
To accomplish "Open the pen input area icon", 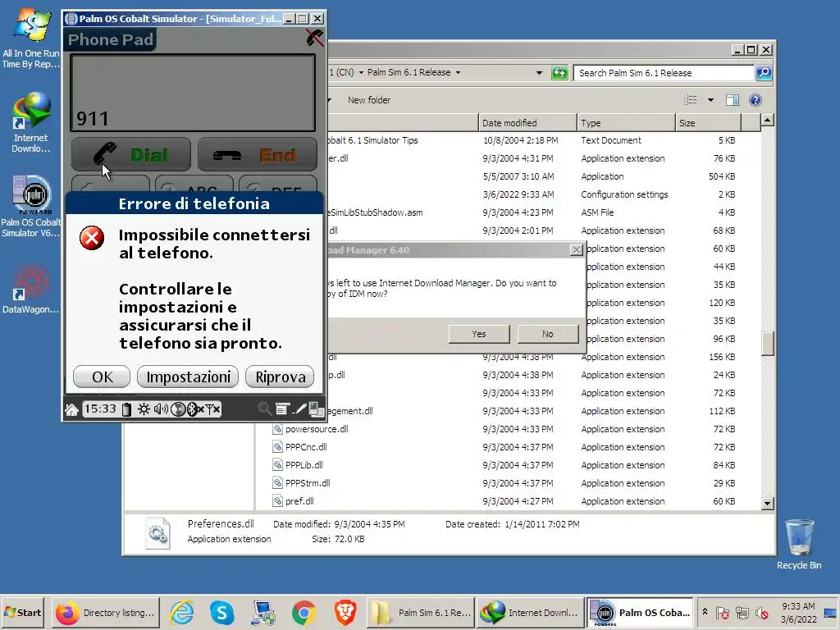I will (300, 409).
